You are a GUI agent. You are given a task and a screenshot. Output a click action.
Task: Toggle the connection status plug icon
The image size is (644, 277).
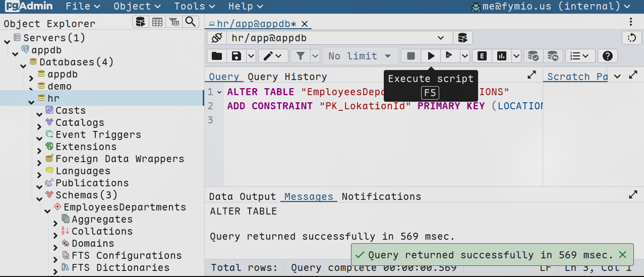coord(217,38)
